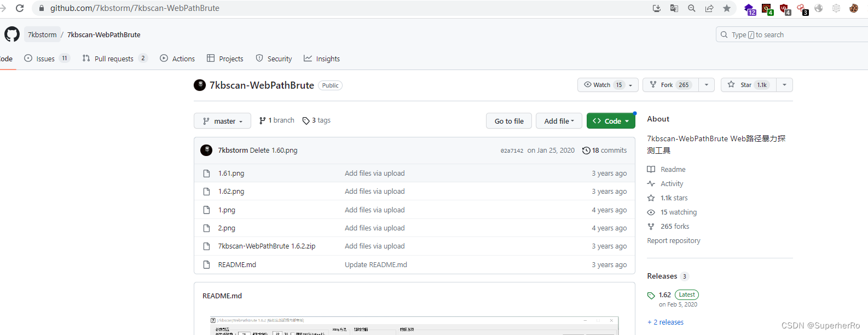Open the Releases heading link
This screenshot has height=335, width=868.
tap(662, 276)
